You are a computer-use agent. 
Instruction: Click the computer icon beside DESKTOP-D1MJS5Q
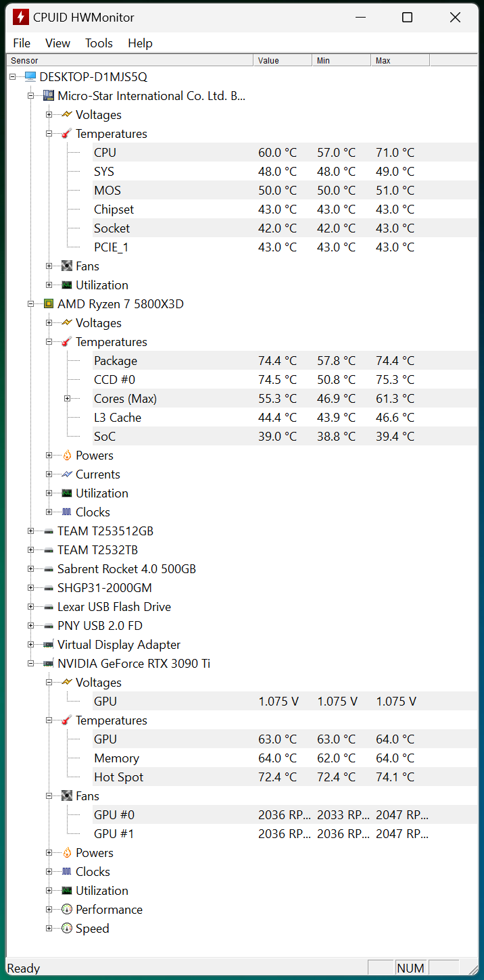coord(30,77)
